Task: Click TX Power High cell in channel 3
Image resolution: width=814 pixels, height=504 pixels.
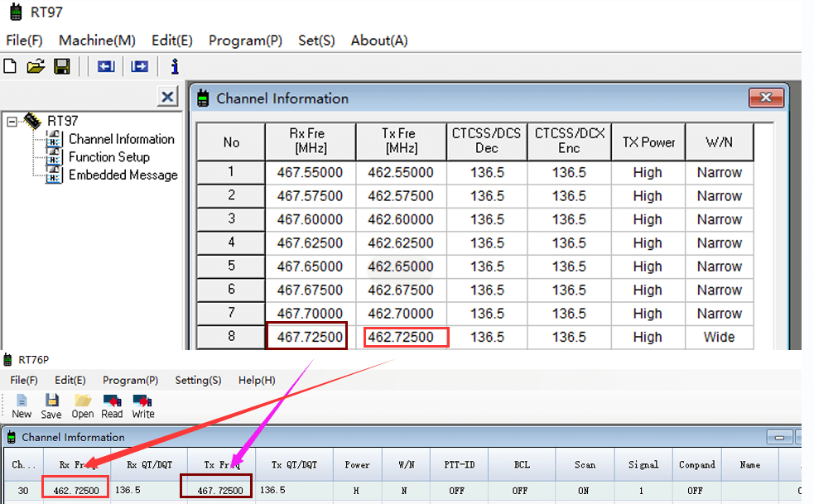Action: click(x=648, y=219)
